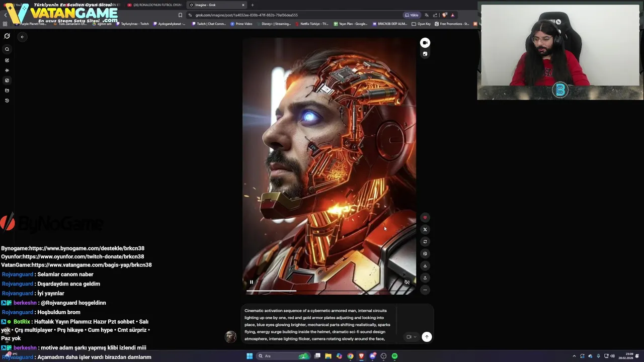Open a new browser tab
Screen dimensions: 644x362
[253, 5]
